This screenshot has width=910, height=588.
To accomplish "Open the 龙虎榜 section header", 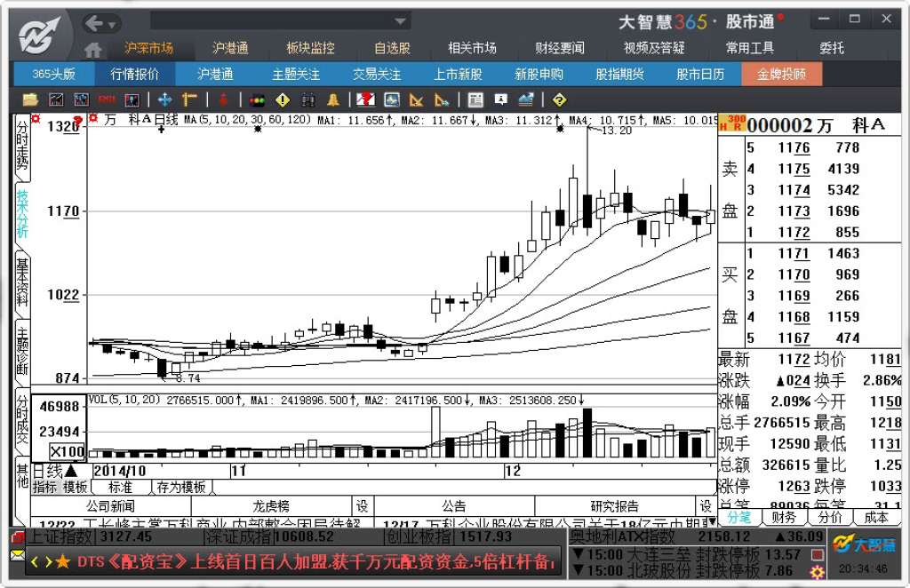I will pyautogui.click(x=271, y=506).
